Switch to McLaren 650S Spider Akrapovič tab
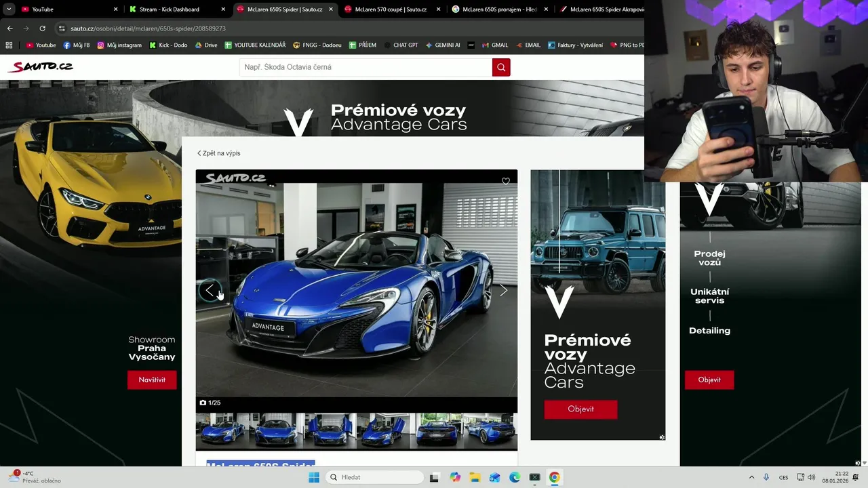Viewport: 868px width, 488px height. (x=600, y=9)
